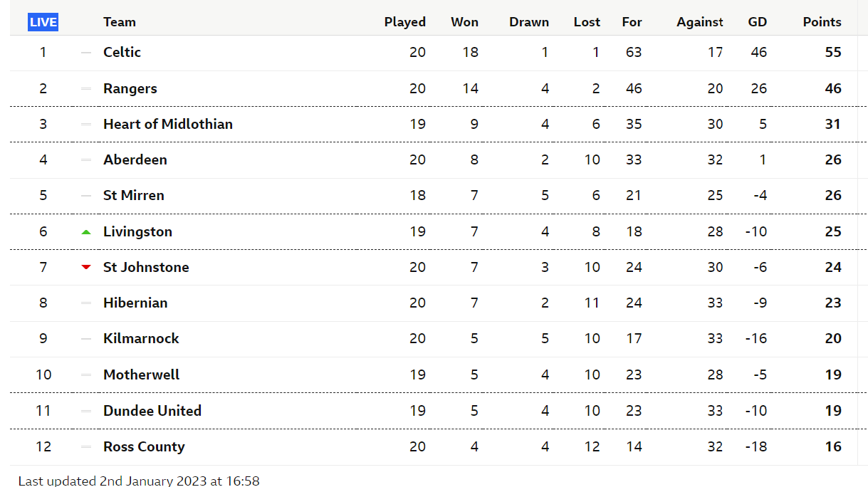
Task: Click the no-change dash icon beside Celtic
Action: click(86, 52)
